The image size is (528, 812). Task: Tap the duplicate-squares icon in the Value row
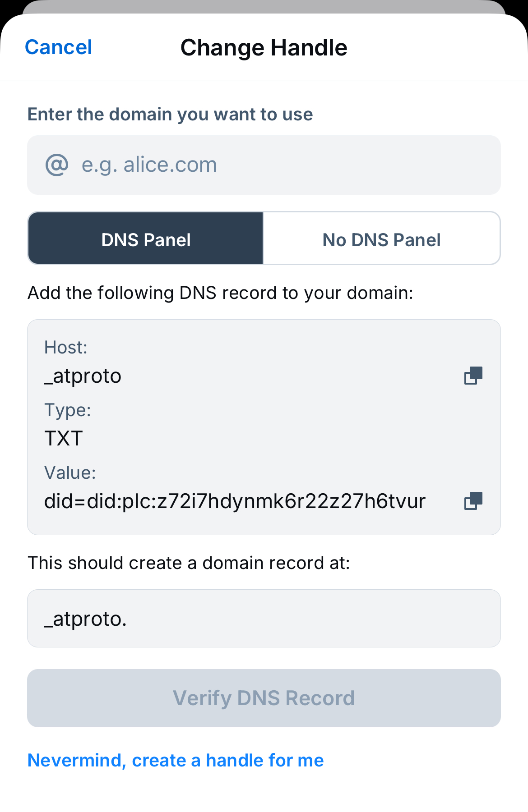(x=473, y=500)
